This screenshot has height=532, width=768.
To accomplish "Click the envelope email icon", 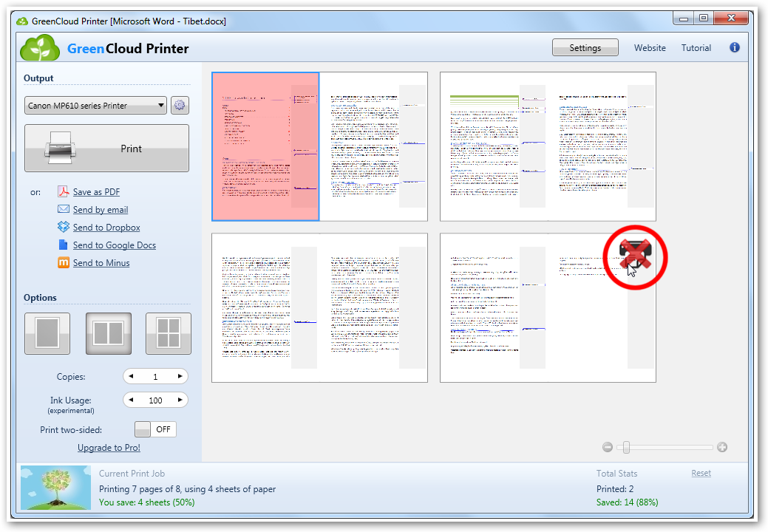I will (63, 209).
